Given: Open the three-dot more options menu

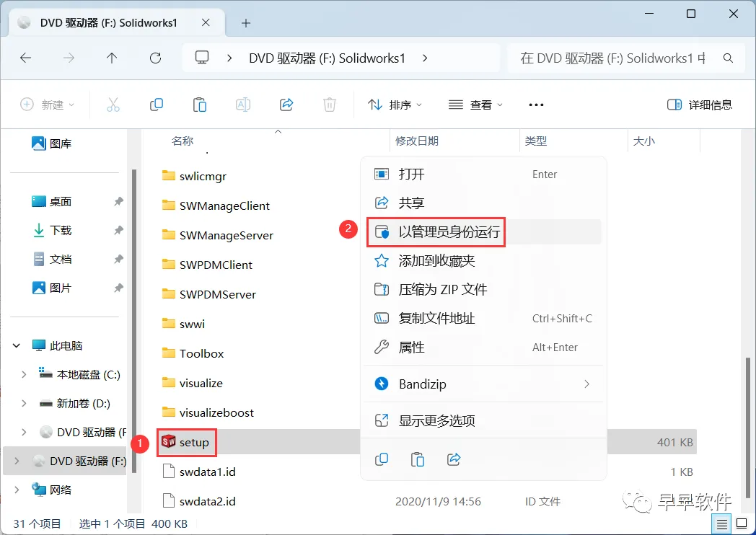Looking at the screenshot, I should coord(536,105).
